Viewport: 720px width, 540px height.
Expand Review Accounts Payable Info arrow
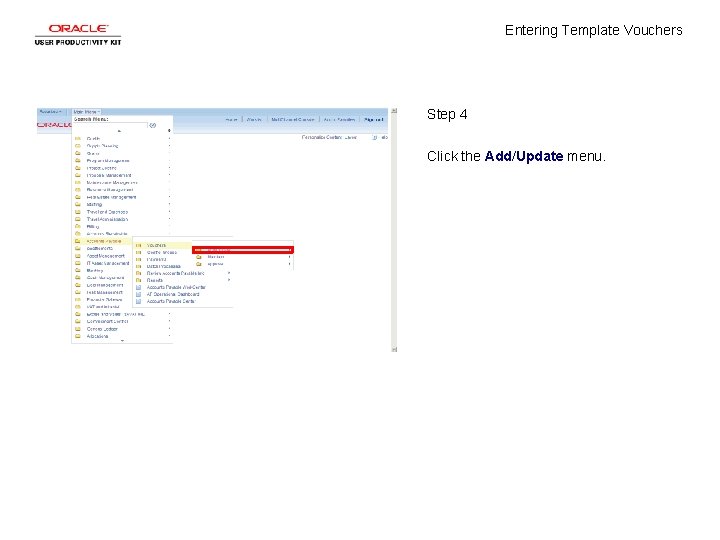tap(229, 273)
